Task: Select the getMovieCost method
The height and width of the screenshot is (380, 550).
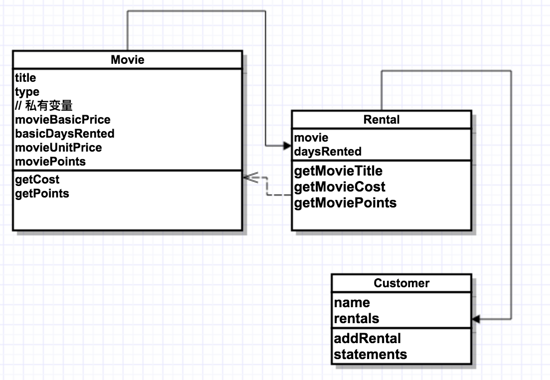Action: tap(340, 187)
